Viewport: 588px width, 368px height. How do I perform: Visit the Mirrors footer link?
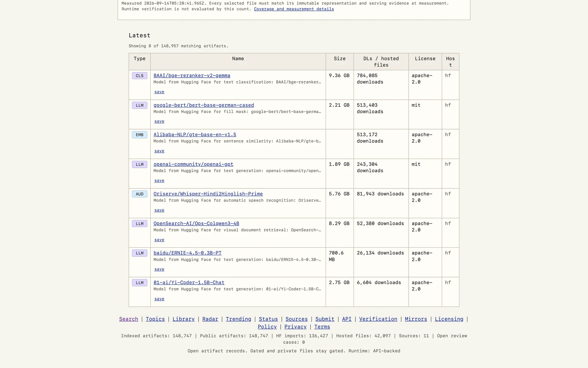point(416,319)
